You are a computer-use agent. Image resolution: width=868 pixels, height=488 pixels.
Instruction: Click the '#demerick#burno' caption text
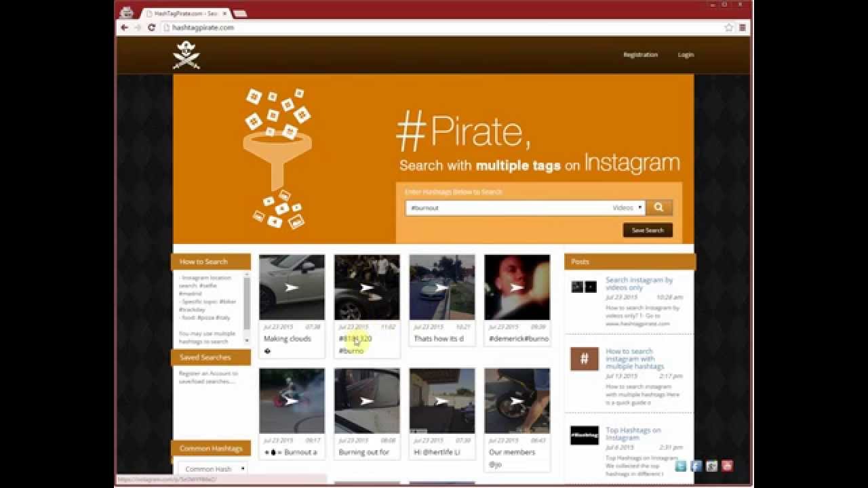click(519, 339)
